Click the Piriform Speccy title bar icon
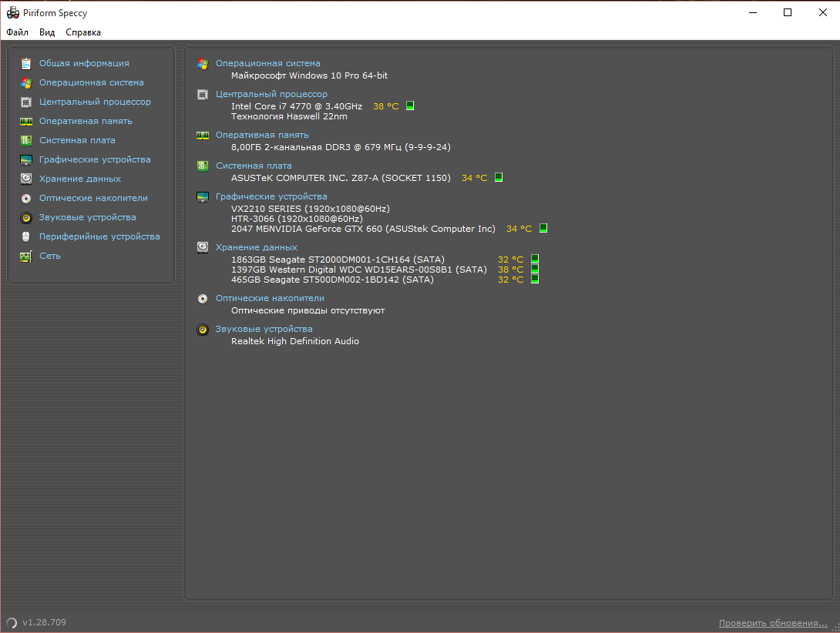 pos(13,13)
